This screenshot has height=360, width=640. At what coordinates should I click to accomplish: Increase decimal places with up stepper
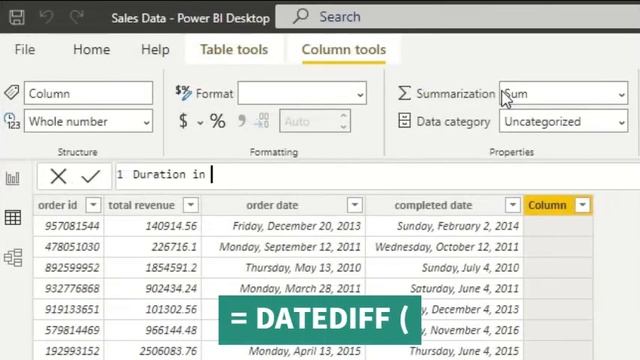tap(343, 116)
